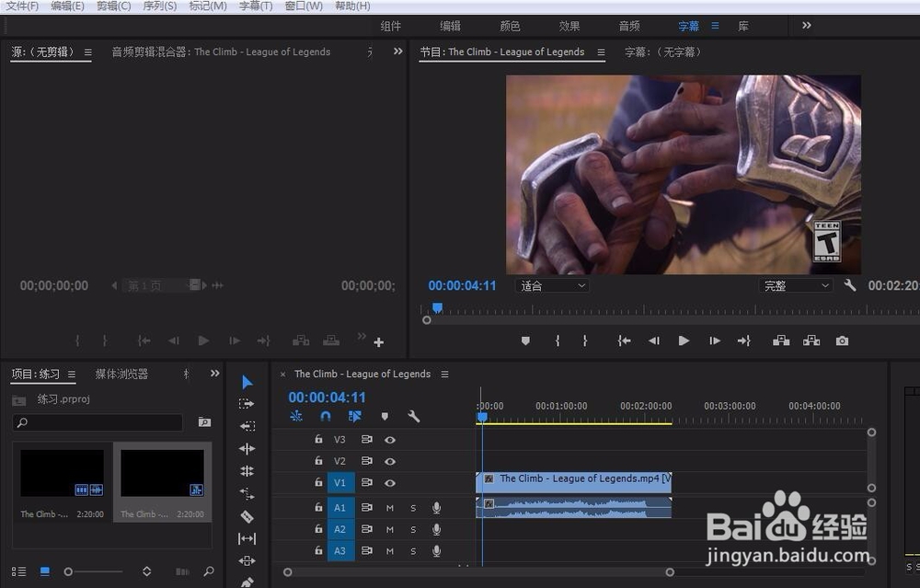
Task: Go to In point in program monitor
Action: [x=624, y=341]
